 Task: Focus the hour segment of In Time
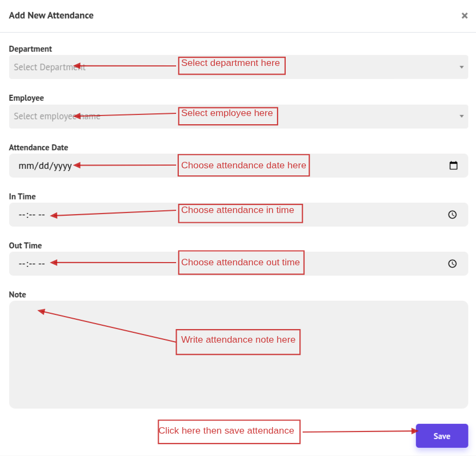22,215
